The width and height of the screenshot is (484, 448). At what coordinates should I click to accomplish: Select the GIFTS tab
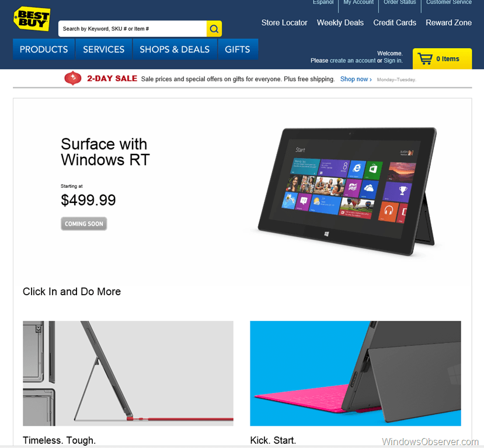click(238, 50)
